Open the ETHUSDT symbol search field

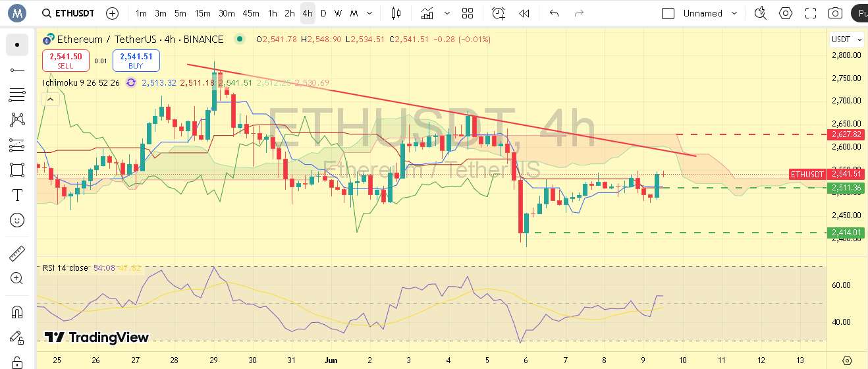67,13
